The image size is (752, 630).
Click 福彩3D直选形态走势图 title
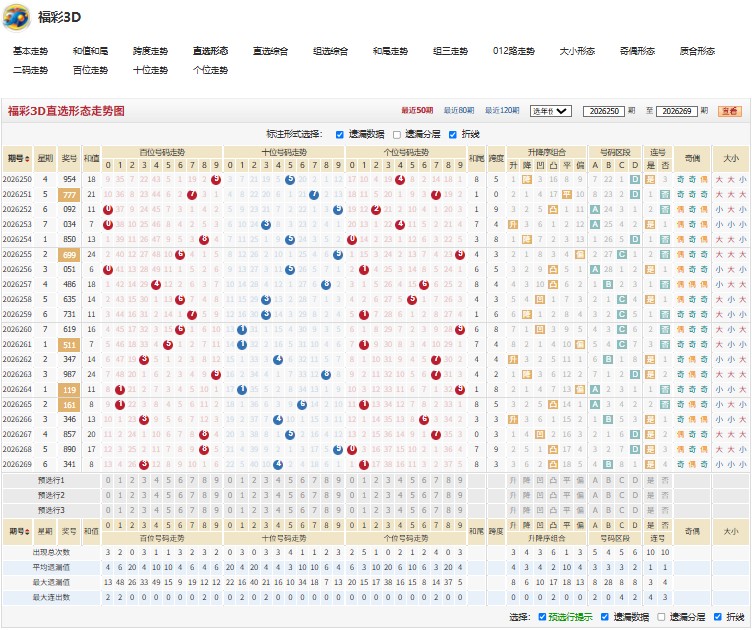66,111
